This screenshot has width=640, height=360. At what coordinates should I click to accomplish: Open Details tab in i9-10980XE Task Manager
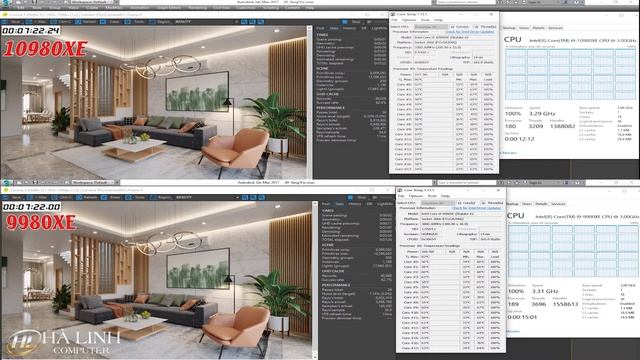click(539, 28)
